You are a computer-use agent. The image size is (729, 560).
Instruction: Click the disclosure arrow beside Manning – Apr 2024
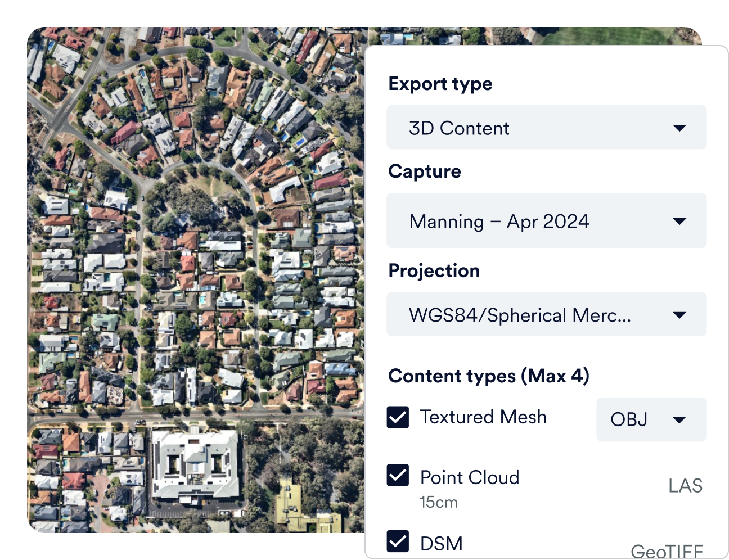(681, 221)
